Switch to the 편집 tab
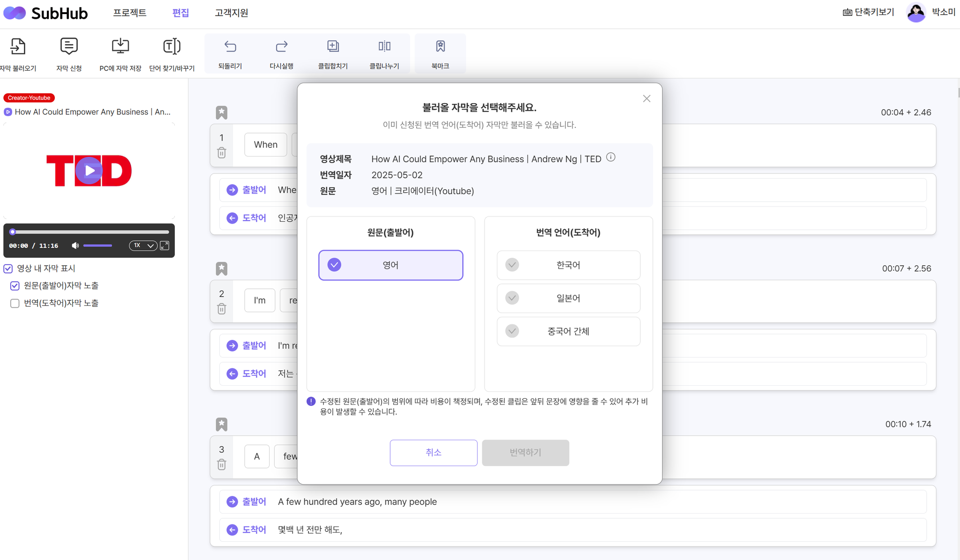Screen dimensions: 960x560 click(180, 13)
